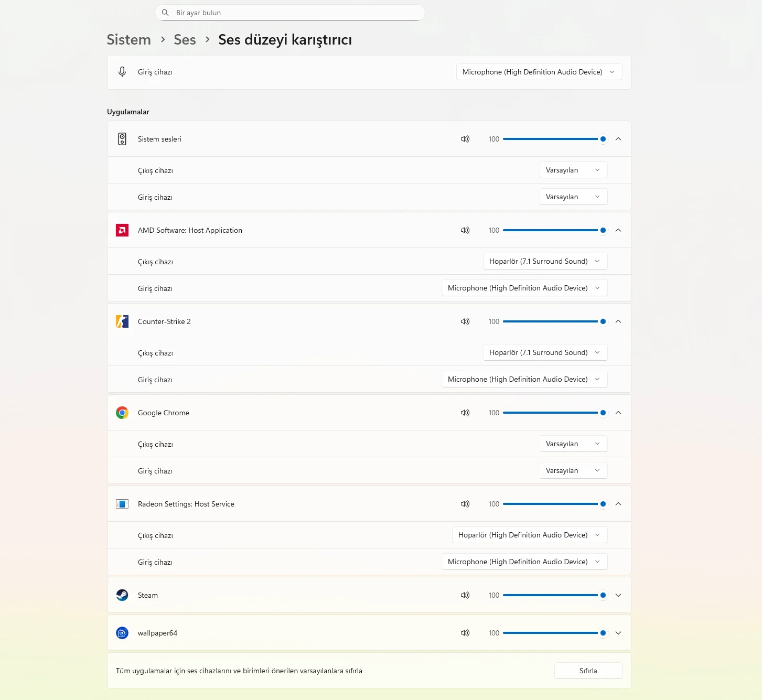The image size is (762, 700).
Task: Click the Counter-Strike 2 volume slider
Action: (x=551, y=321)
